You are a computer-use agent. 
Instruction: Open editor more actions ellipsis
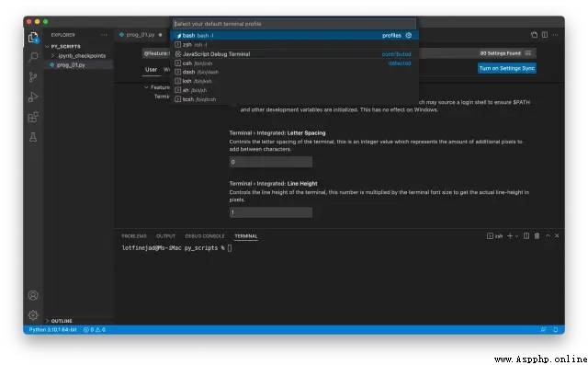coord(555,35)
